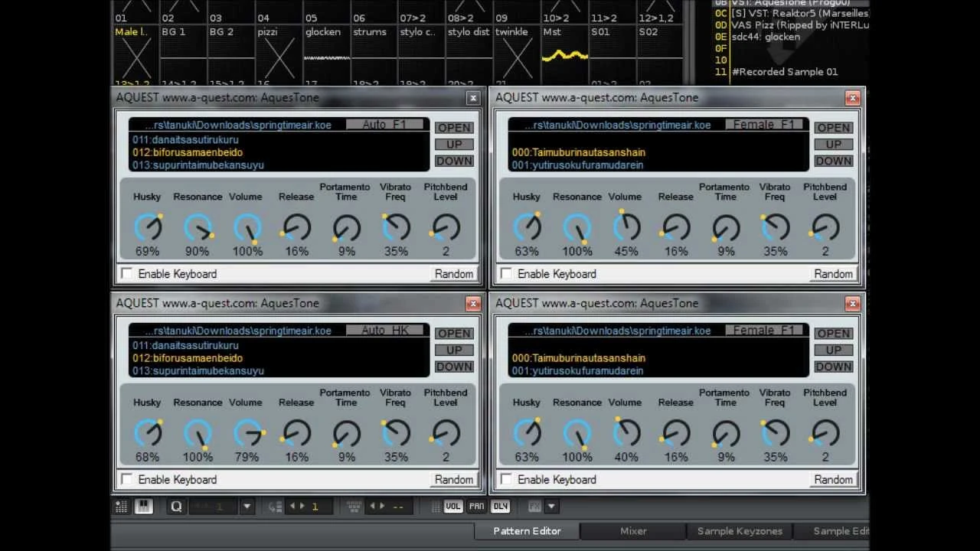The height and width of the screenshot is (551, 980).
Task: Open the quantize dropdown arrow next to Q
Action: (x=247, y=506)
